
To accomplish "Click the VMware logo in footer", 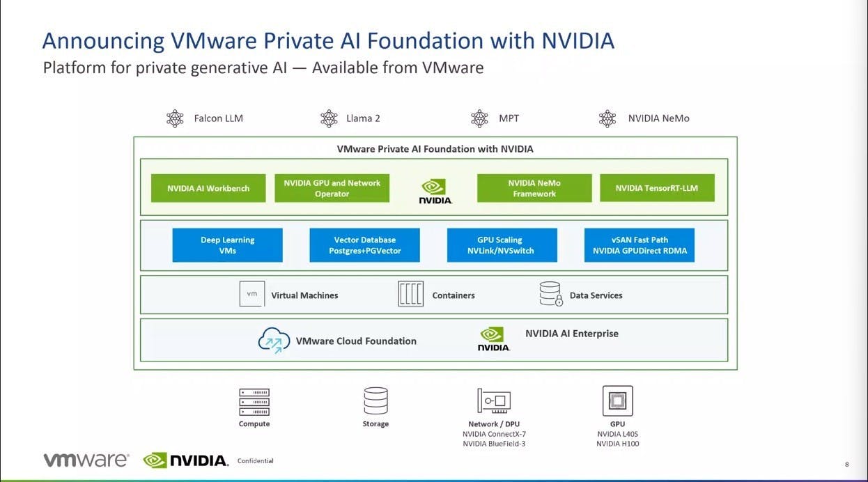I will coord(86,460).
